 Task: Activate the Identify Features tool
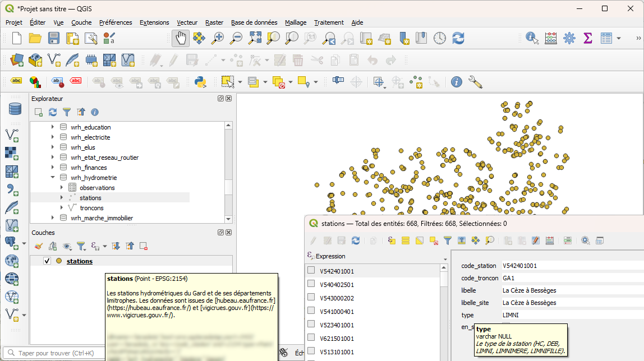pos(532,38)
